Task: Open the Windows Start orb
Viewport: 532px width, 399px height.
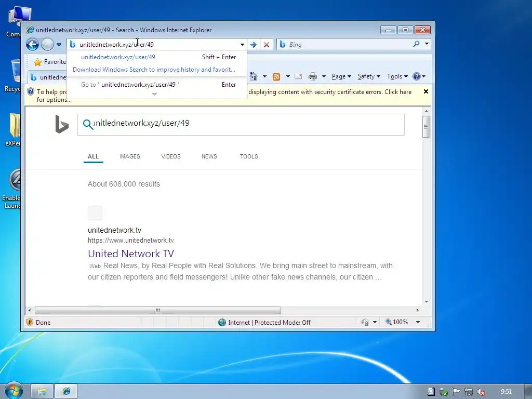Action: [14, 391]
